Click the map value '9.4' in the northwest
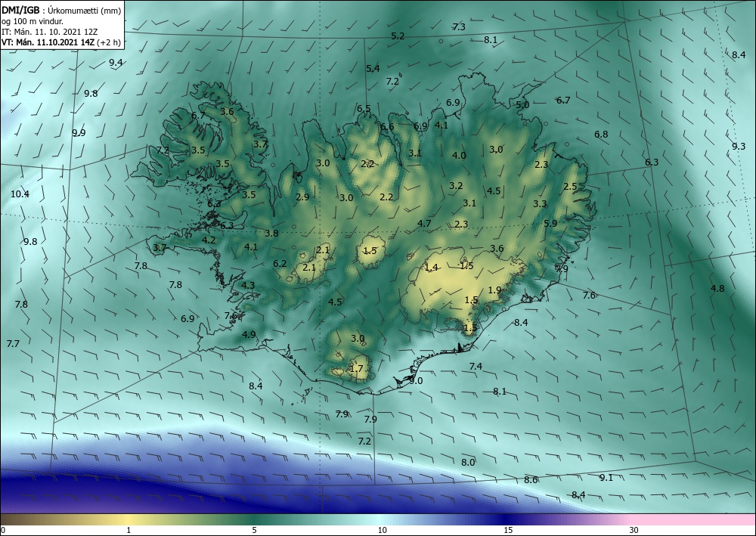The image size is (756, 536). point(116,62)
